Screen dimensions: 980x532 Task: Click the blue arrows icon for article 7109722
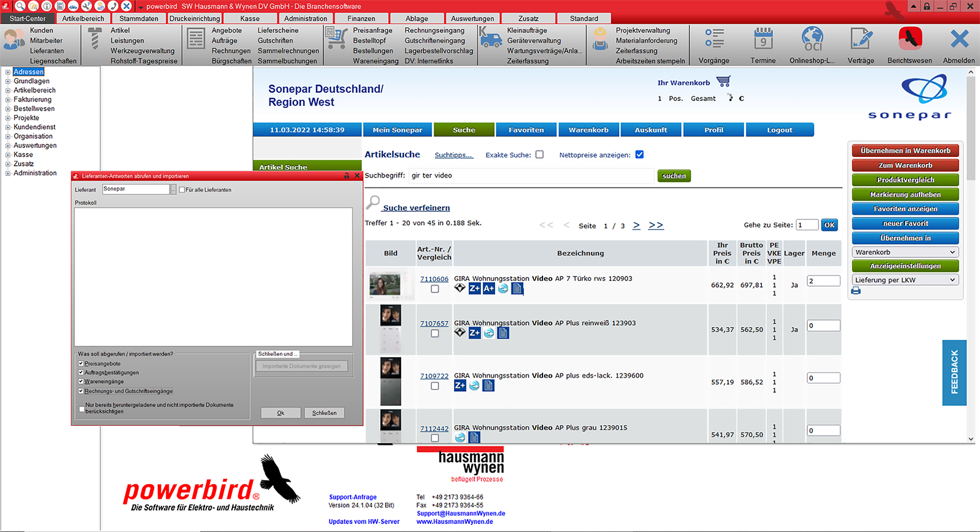(474, 385)
